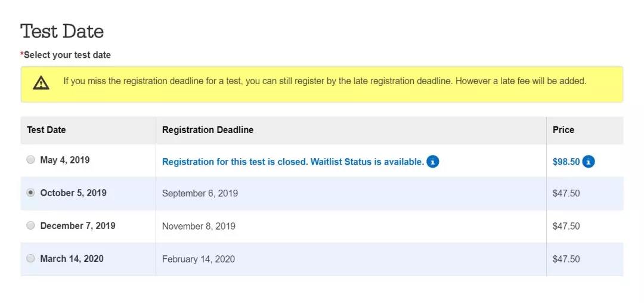
Task: Click the Registration Deadline column header
Action: tap(208, 129)
